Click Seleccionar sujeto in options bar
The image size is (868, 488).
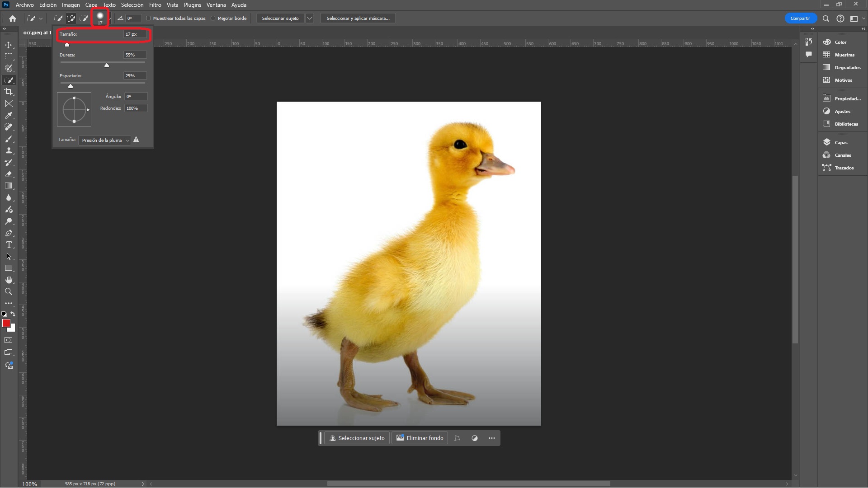click(280, 19)
